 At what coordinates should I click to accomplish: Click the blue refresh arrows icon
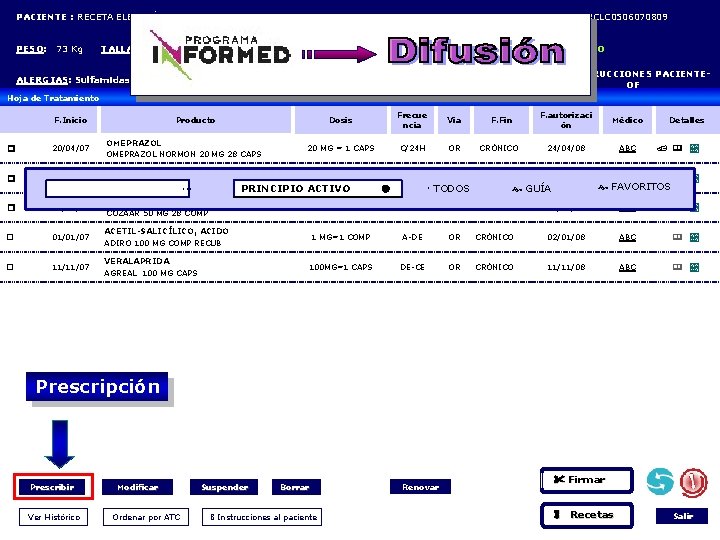click(x=660, y=482)
